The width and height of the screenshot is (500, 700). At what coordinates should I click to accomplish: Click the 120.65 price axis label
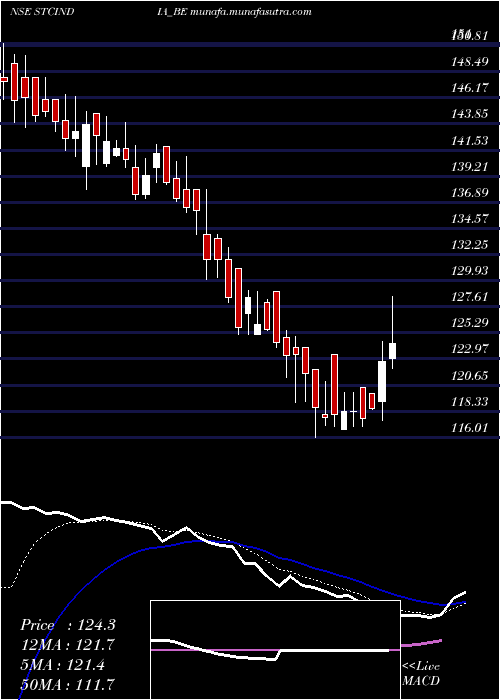pos(471,376)
